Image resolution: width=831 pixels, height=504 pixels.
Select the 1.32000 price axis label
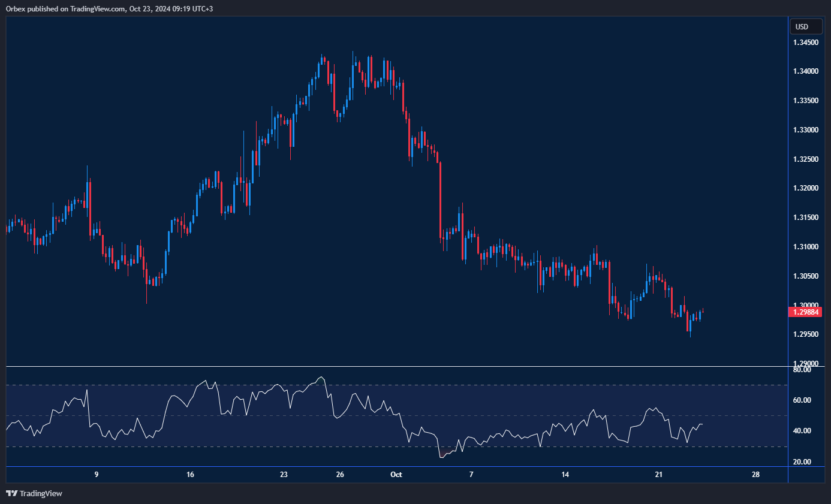806,188
